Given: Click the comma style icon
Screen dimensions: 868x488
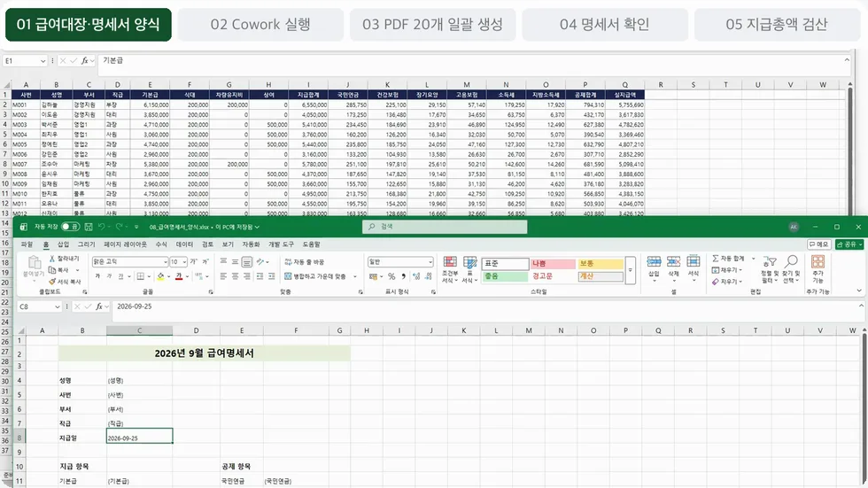Looking at the screenshot, I should click(404, 276).
